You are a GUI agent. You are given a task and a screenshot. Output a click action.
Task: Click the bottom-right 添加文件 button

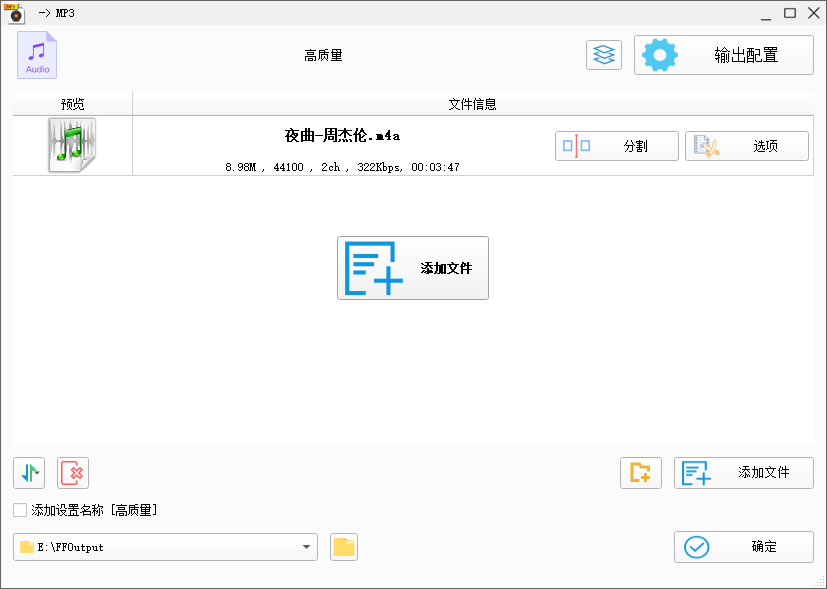tap(743, 473)
